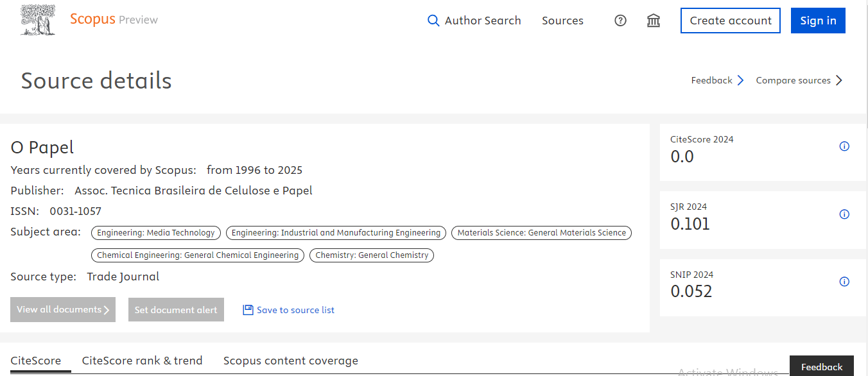
Task: Click the O Papel source title
Action: pos(42,148)
